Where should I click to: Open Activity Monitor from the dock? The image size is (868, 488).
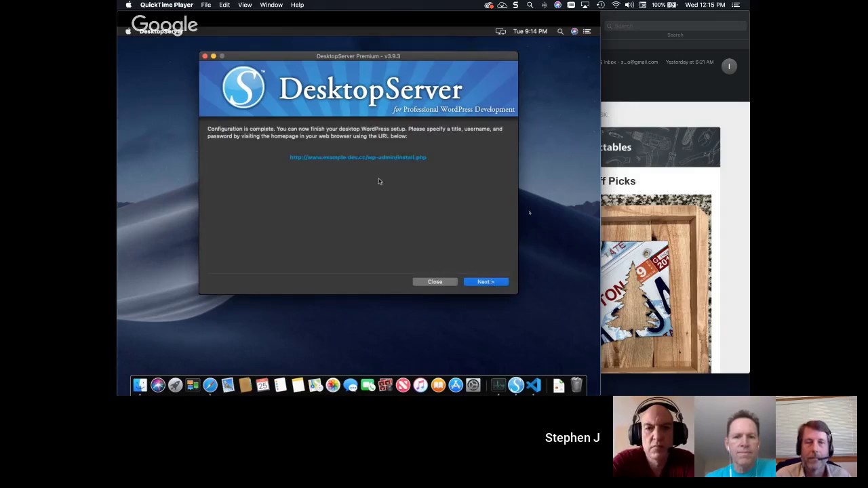click(498, 386)
